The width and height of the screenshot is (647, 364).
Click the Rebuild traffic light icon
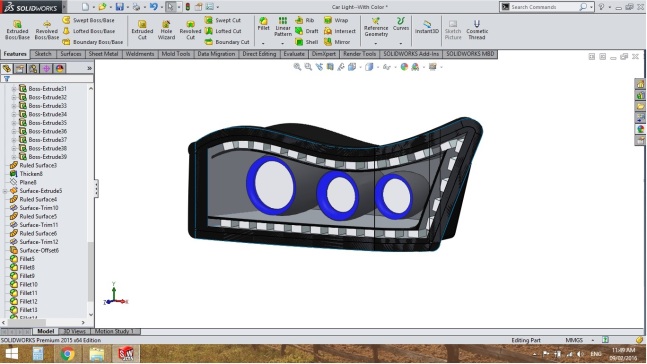[x=187, y=7]
